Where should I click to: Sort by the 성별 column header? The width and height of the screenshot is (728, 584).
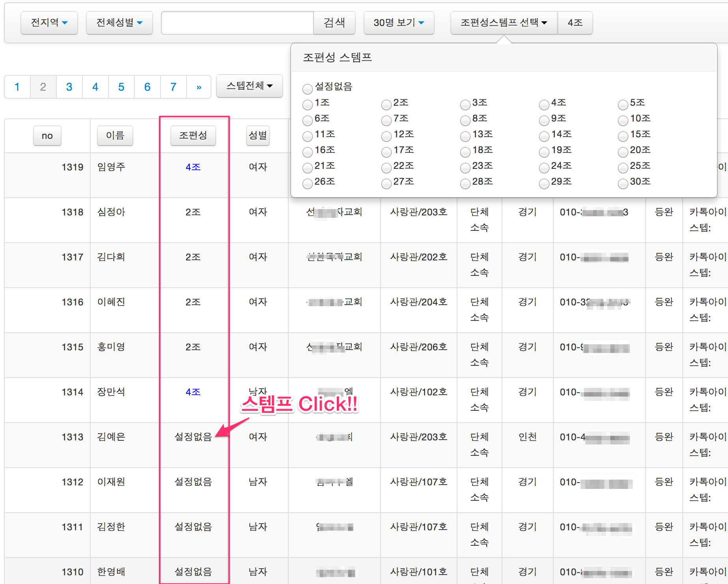tap(258, 136)
